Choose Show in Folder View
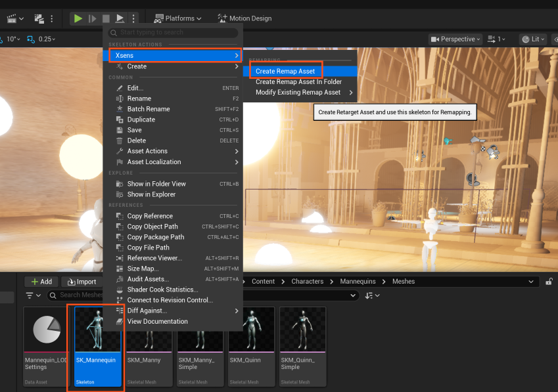 tap(173, 184)
